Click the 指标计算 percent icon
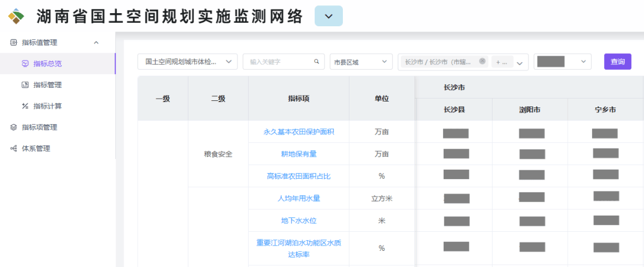The height and width of the screenshot is (267, 644). tap(25, 106)
